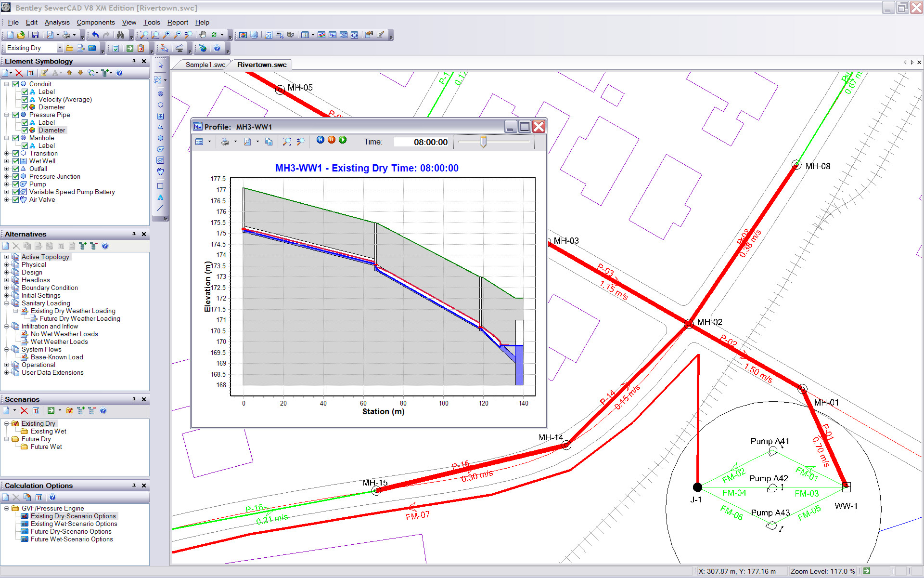This screenshot has height=578, width=924.
Task: Toggle the Wet Well checkbox
Action: [x=15, y=161]
